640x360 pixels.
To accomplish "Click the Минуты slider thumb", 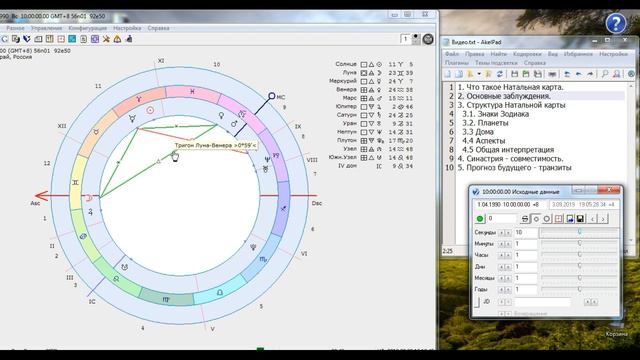I will [x=580, y=243].
